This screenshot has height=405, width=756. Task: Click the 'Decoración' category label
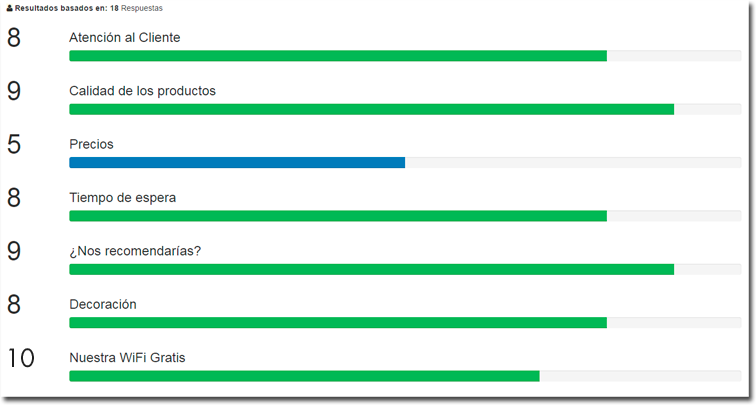[x=103, y=304]
